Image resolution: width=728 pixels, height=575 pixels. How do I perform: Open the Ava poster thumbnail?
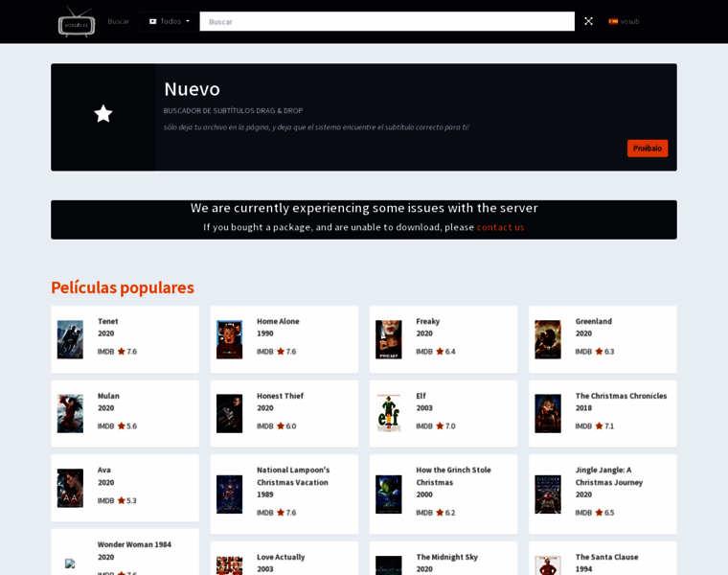[70, 488]
